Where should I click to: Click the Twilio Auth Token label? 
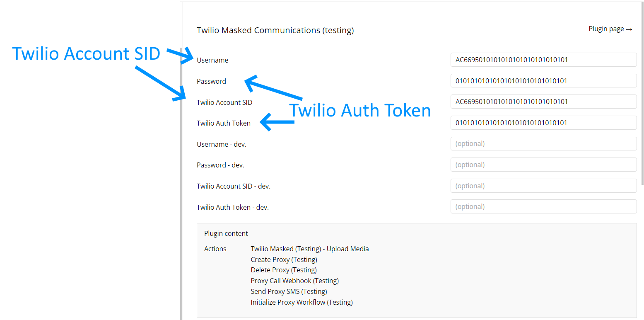pos(224,123)
